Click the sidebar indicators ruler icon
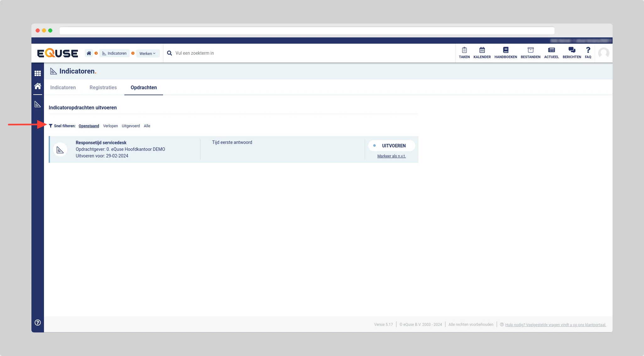Viewport: 644px width, 356px height. 38,104
